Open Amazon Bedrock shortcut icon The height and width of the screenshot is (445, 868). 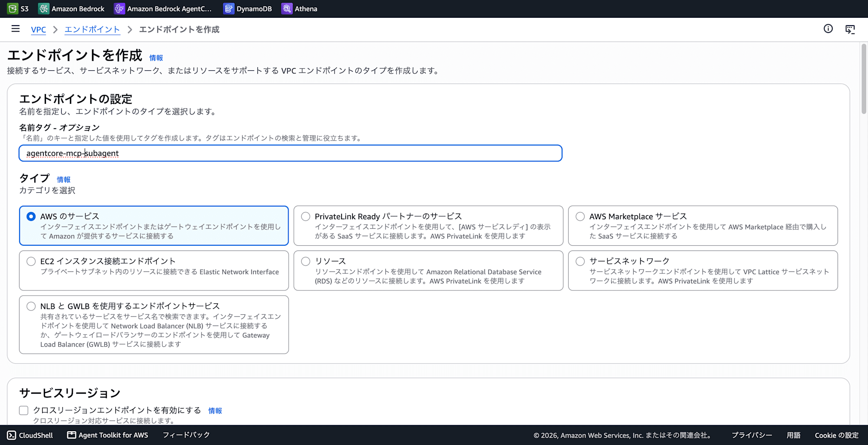coord(43,9)
